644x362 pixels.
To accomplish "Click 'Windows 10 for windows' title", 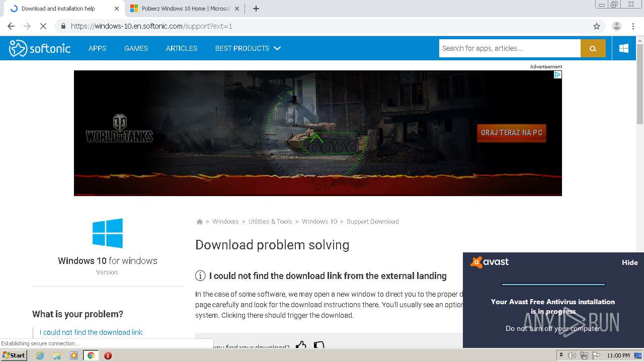I will [108, 260].
